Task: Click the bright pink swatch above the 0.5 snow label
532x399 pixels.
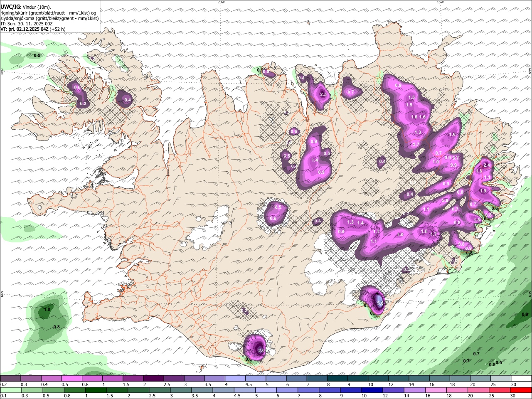Action: coord(71,379)
